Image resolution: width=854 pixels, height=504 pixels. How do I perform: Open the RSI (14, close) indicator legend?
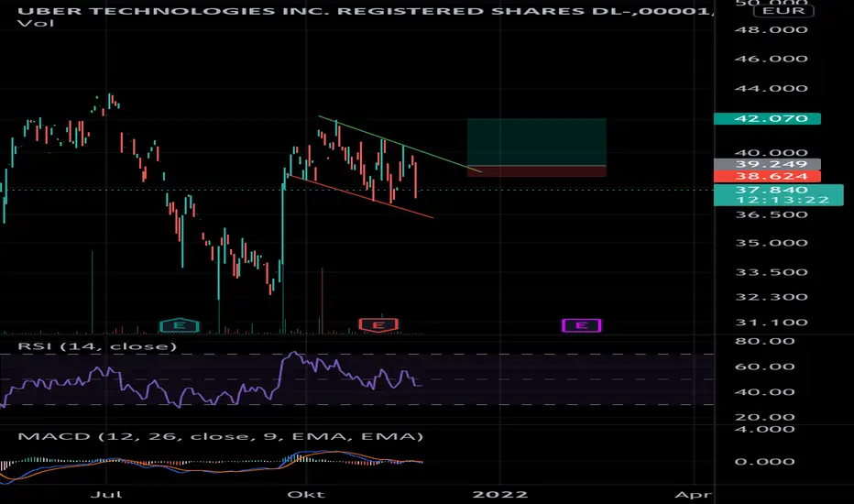pos(97,346)
